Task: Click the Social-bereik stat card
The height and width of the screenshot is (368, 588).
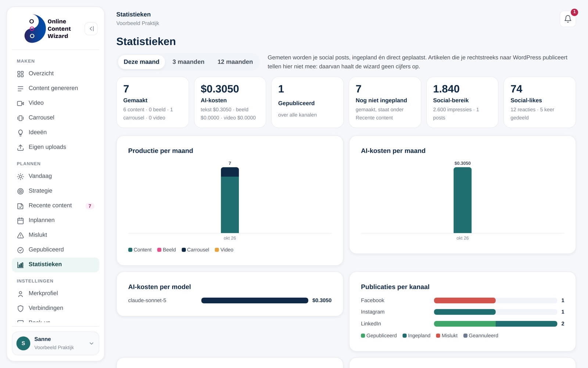Action: pyautogui.click(x=462, y=102)
